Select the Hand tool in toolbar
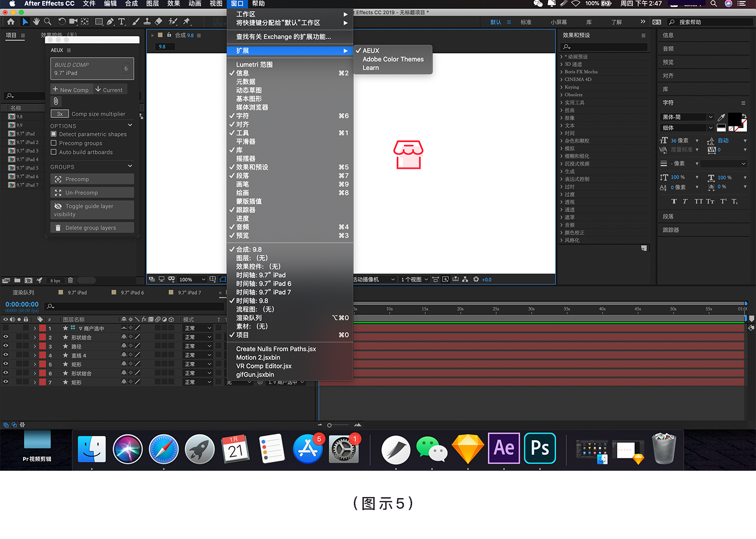756x539 pixels. [x=36, y=22]
